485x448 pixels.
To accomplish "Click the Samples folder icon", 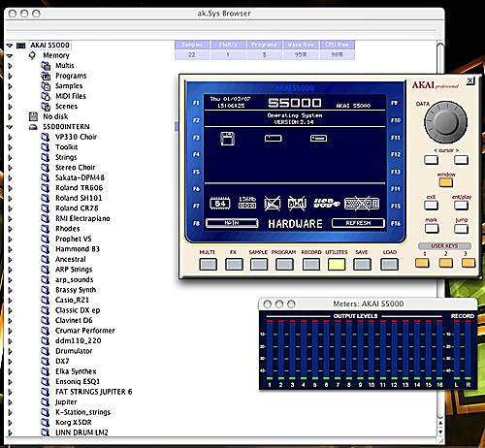I will [46, 86].
